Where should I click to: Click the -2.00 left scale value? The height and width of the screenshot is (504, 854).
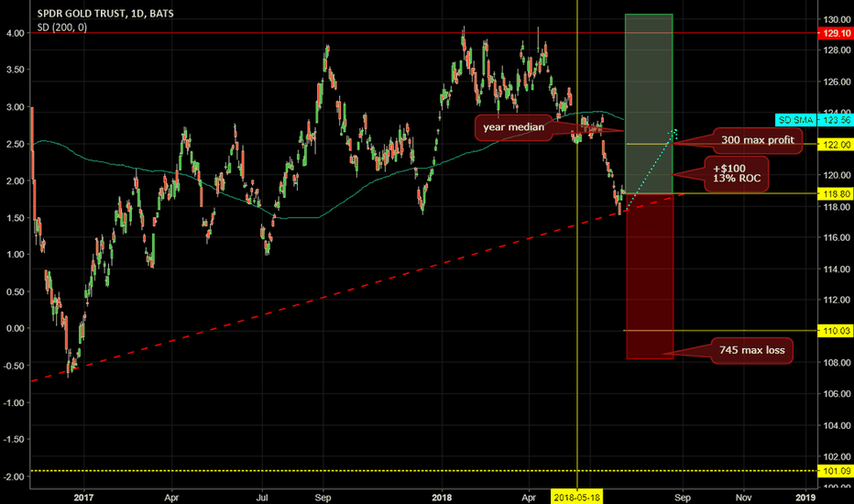point(14,477)
